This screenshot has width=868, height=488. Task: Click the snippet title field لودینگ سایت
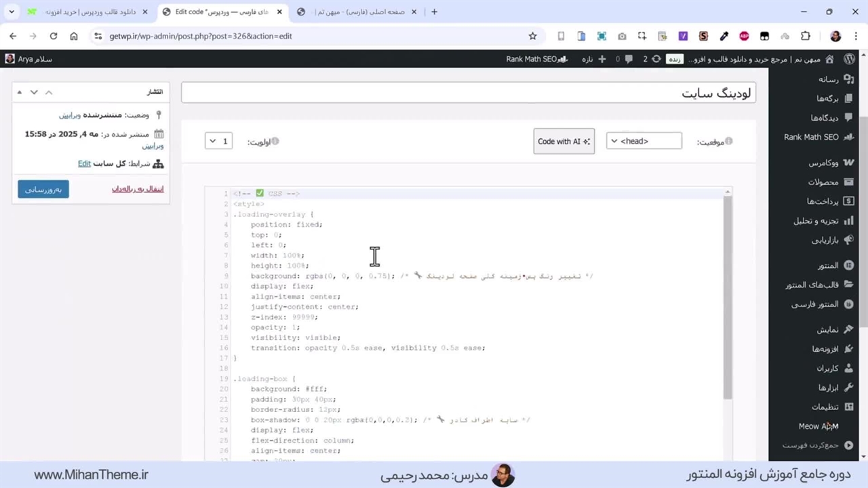tap(469, 93)
